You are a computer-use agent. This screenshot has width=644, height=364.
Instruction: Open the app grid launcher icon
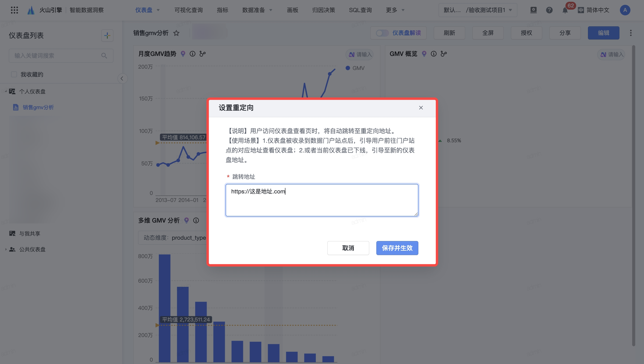tap(14, 10)
